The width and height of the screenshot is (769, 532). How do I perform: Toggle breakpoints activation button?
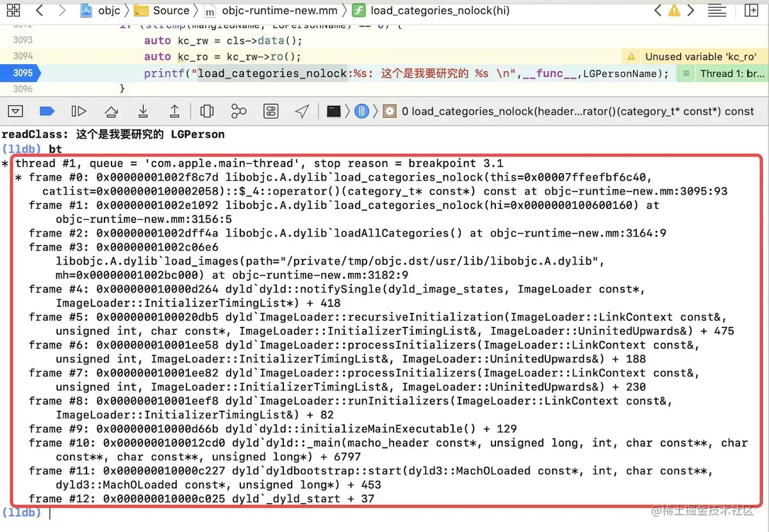[47, 112]
